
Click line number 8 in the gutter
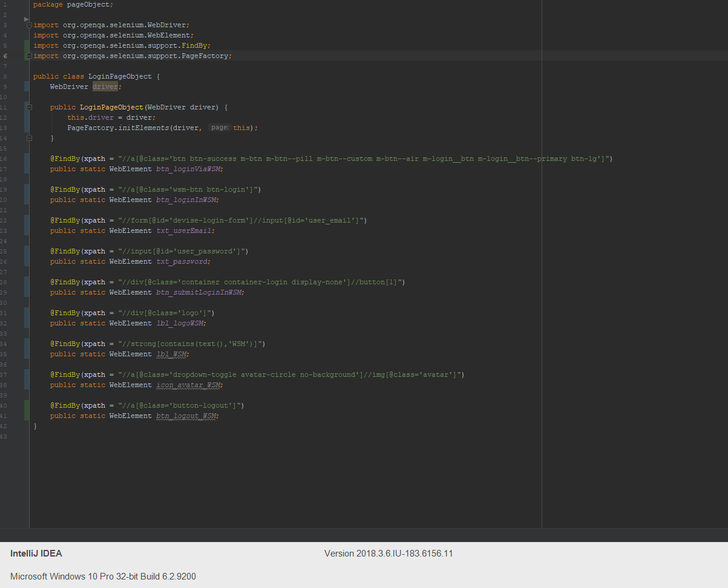point(5,76)
